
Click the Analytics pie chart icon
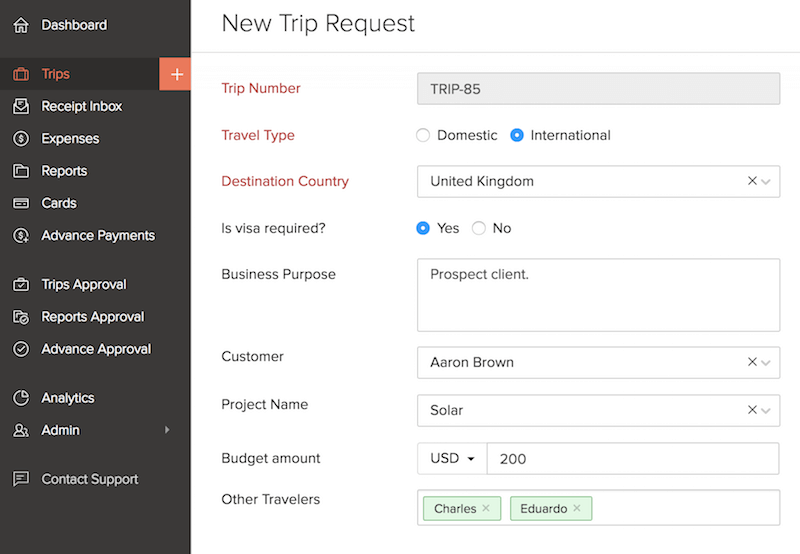coord(21,398)
